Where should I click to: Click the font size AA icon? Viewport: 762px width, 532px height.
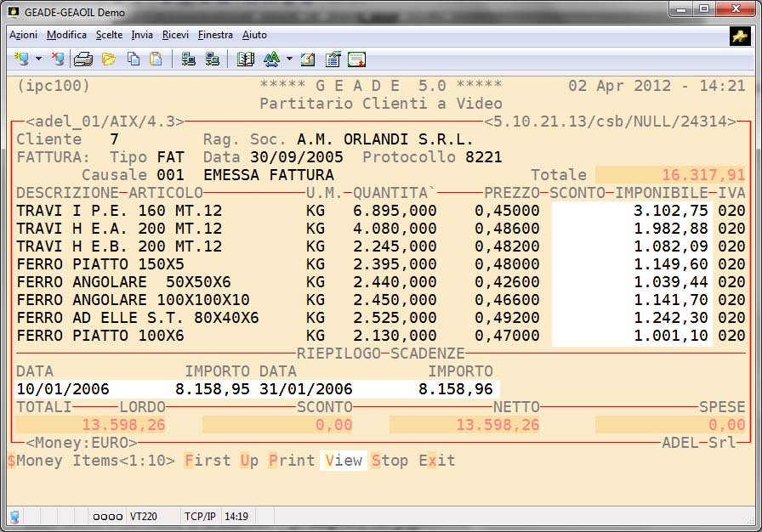271,59
